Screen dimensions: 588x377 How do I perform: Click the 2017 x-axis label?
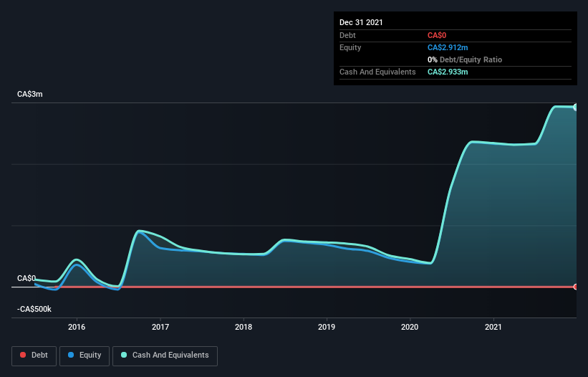[x=160, y=327]
